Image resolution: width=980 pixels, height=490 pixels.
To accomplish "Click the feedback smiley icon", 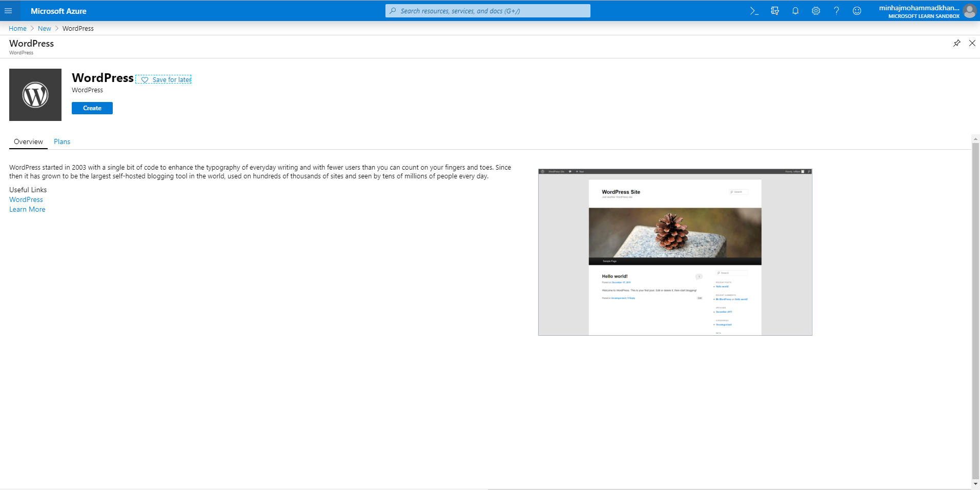I will [856, 11].
